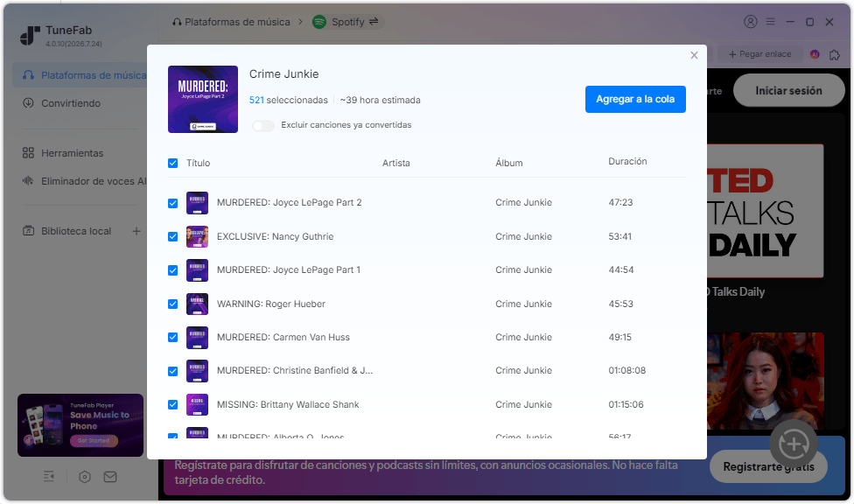Viewport: 854px width, 504px height.
Task: Click the podcast cover with woman portrait
Action: [766, 381]
